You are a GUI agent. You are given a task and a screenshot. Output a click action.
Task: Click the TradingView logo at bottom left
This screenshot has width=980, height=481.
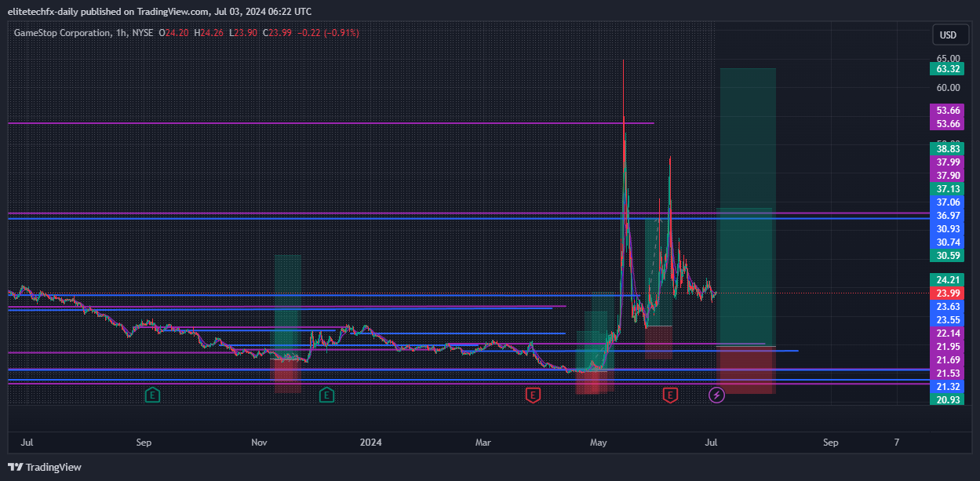[45, 467]
